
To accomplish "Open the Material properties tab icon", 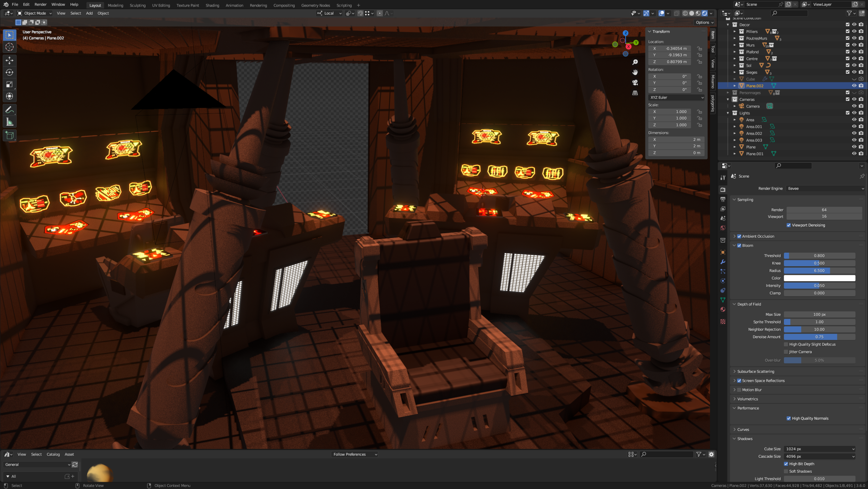I will [723, 309].
